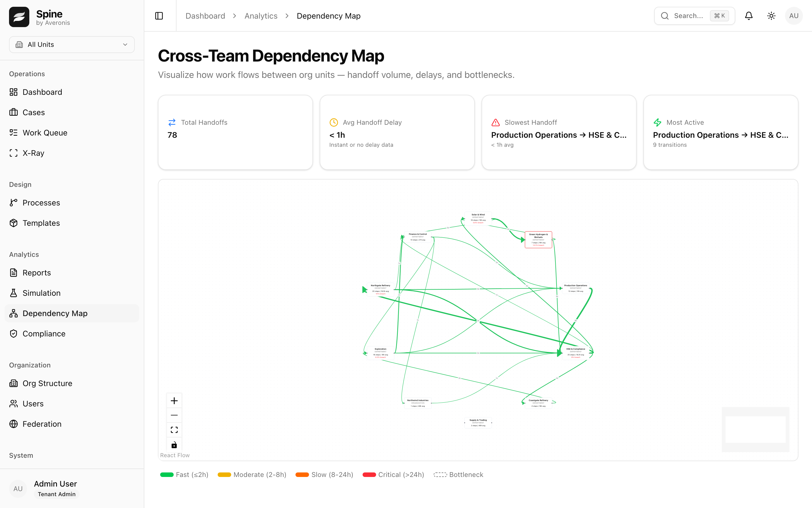Click the Search field

[x=694, y=16]
